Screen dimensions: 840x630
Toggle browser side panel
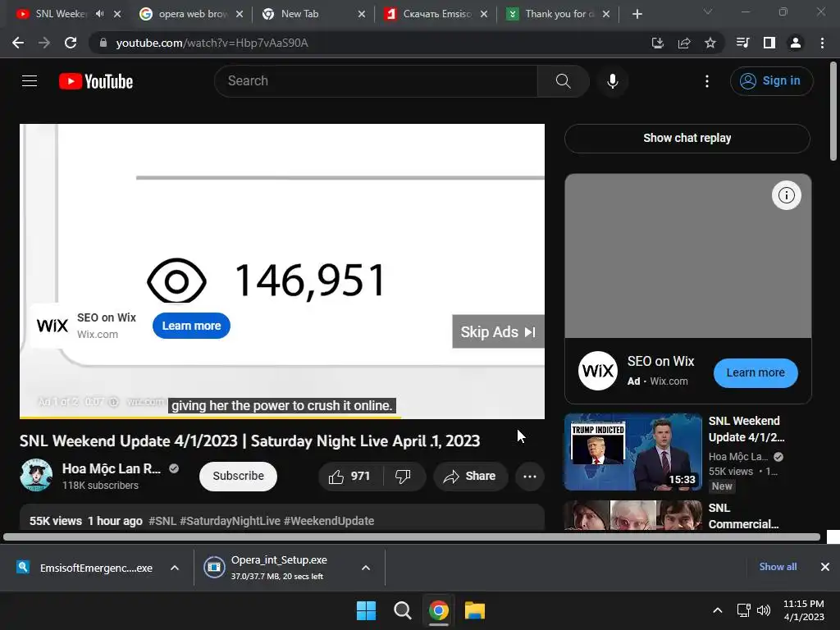click(769, 43)
